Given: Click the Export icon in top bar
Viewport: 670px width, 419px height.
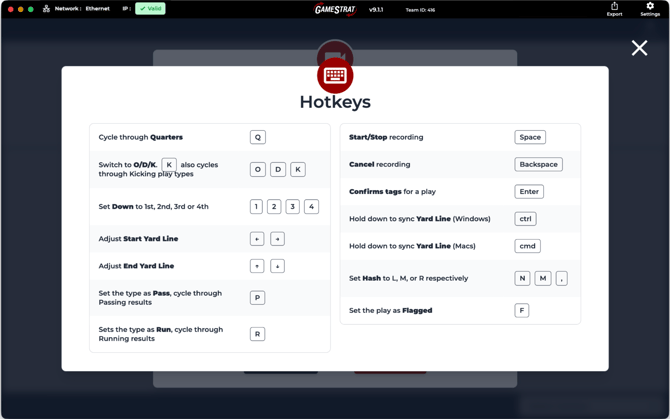Looking at the screenshot, I should tap(614, 9).
